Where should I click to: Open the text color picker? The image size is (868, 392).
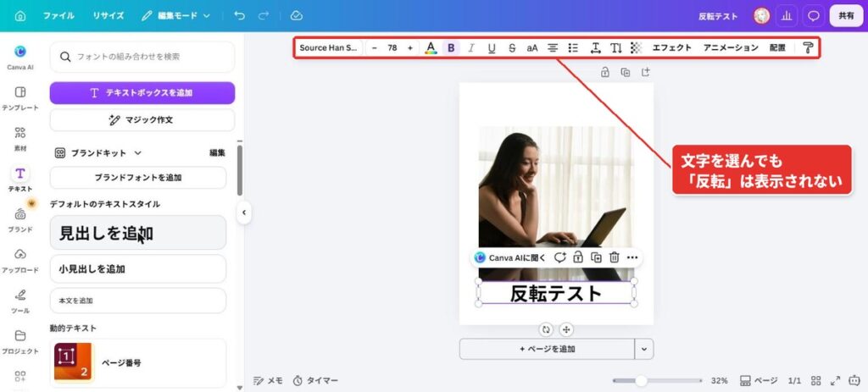[431, 48]
